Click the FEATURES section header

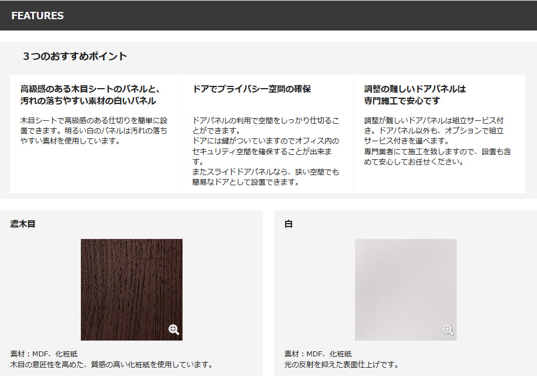[38, 16]
